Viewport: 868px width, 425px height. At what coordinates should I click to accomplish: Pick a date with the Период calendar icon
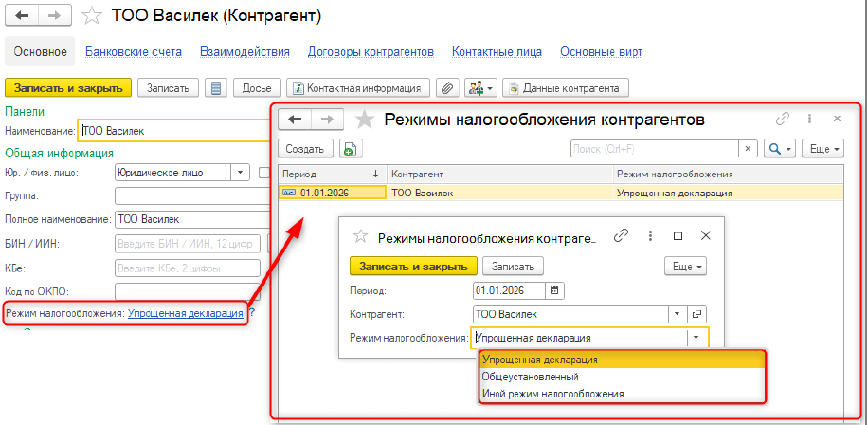tap(555, 290)
